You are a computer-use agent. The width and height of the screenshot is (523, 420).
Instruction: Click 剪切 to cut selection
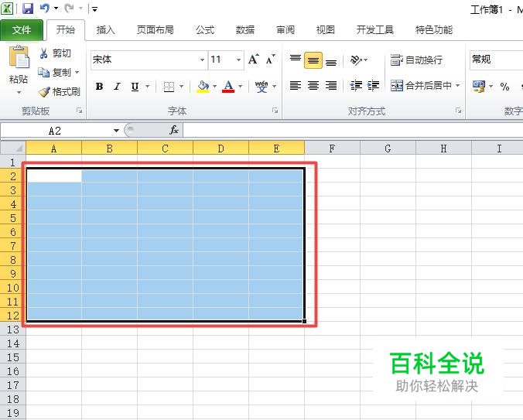pos(56,53)
